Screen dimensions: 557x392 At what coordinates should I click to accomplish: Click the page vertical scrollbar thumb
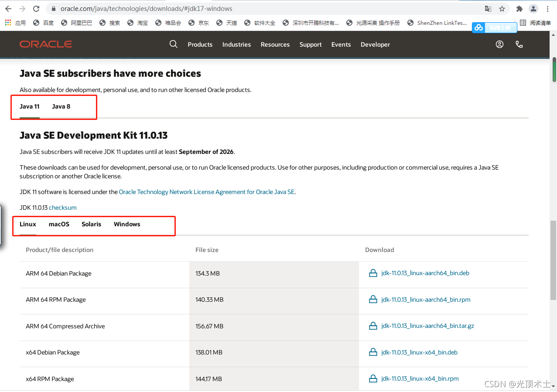click(x=554, y=69)
